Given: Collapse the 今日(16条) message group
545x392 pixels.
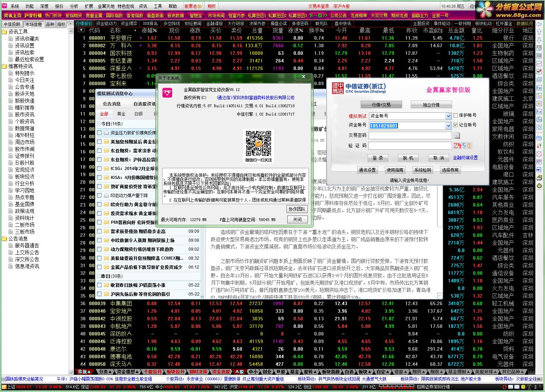Looking at the screenshot, I should coord(99,124).
